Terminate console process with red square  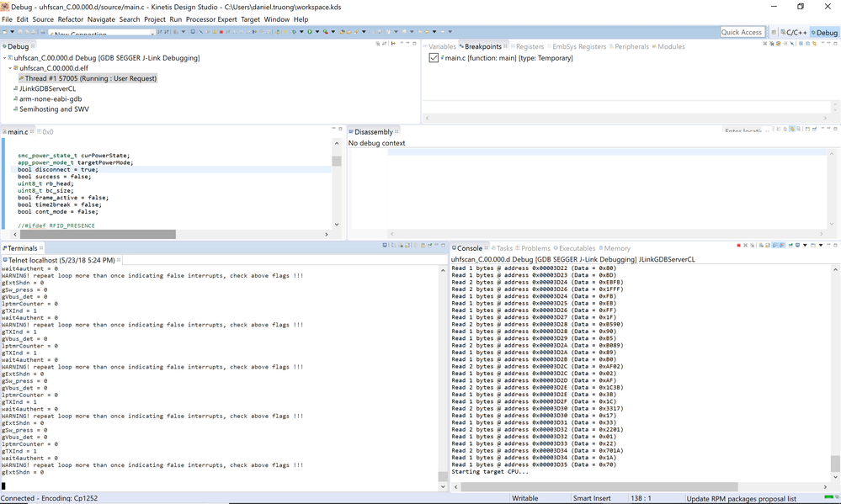click(738, 245)
